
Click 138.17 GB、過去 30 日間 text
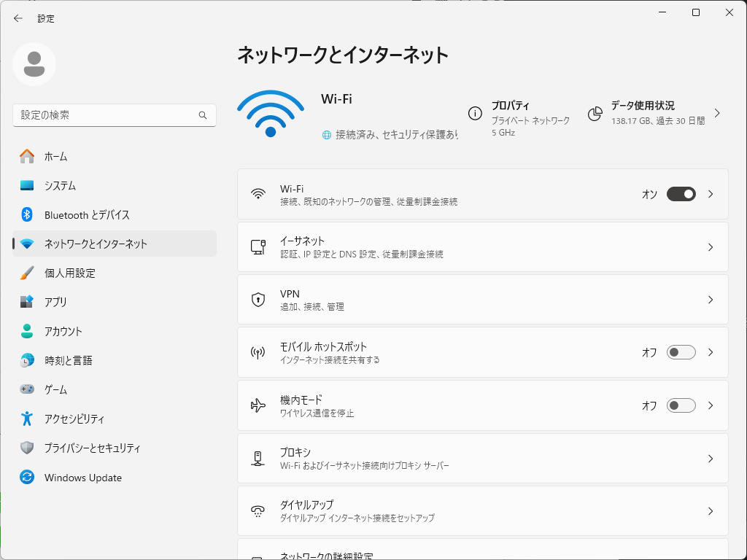(x=658, y=121)
